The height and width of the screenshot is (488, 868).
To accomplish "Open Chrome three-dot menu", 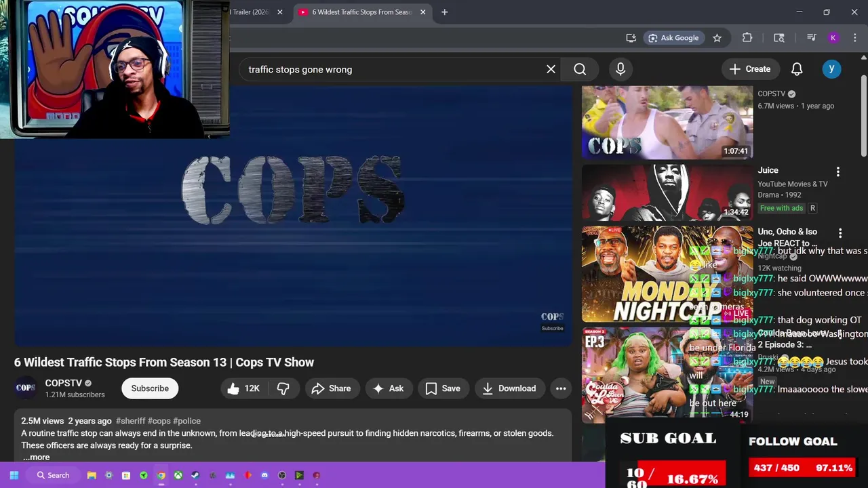I will (854, 38).
